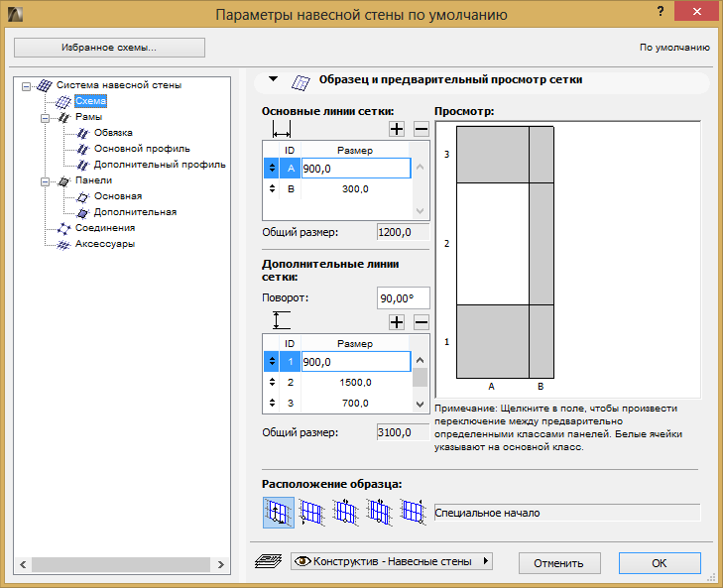Select the fourth pattern position icon
The height and width of the screenshot is (588, 723).
point(378,512)
